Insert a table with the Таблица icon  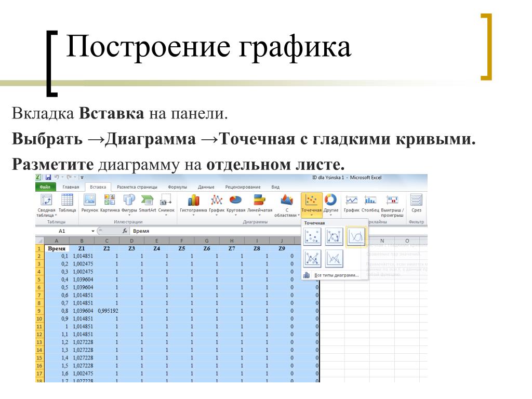67,199
